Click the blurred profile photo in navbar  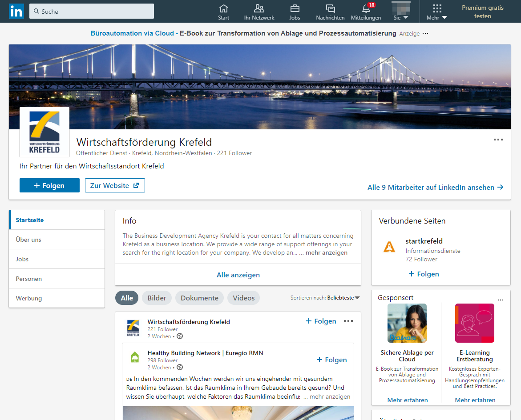401,8
